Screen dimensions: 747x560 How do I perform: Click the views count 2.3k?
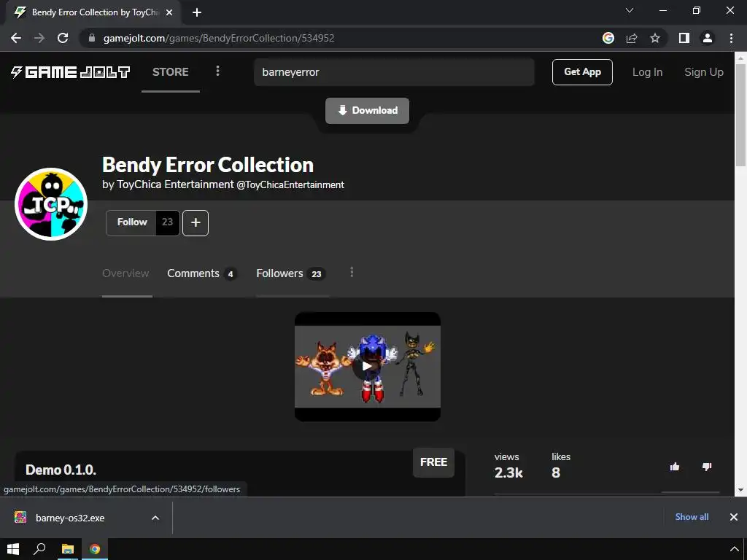pos(508,472)
